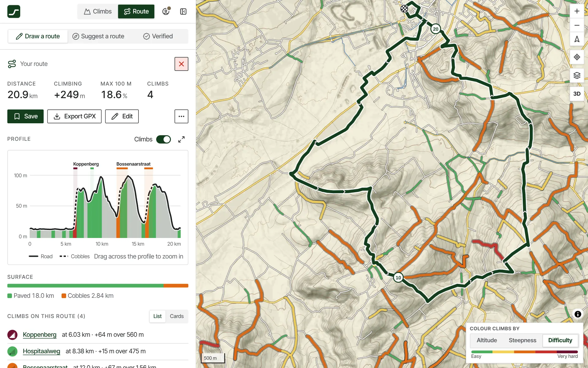Screen dimensions: 588x368
Task: Open the map info button
Action: (x=578, y=314)
